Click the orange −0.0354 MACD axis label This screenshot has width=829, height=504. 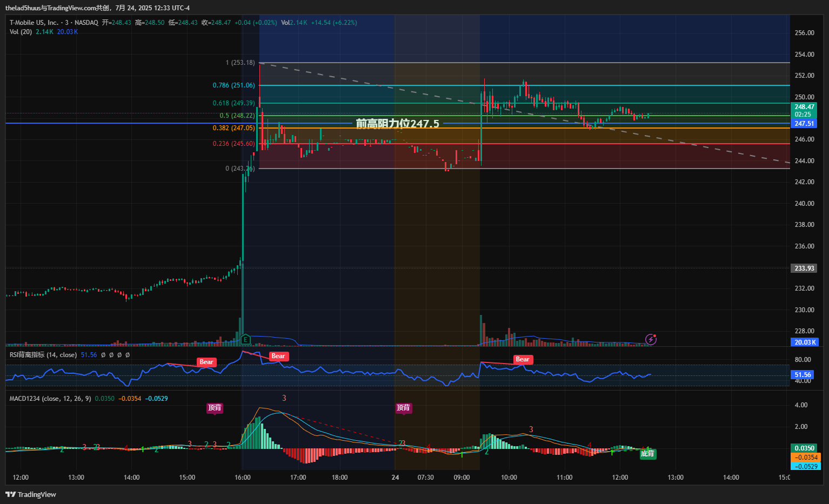(805, 458)
